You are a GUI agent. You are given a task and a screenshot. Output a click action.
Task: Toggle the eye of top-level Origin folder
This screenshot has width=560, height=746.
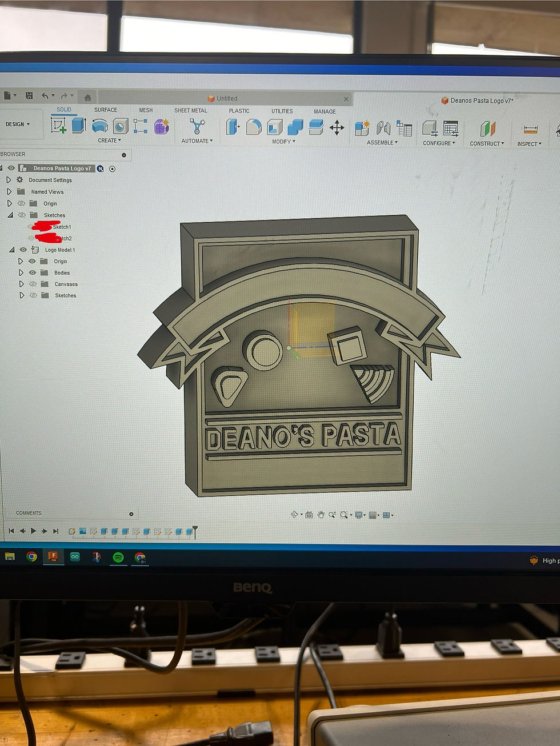click(x=21, y=203)
